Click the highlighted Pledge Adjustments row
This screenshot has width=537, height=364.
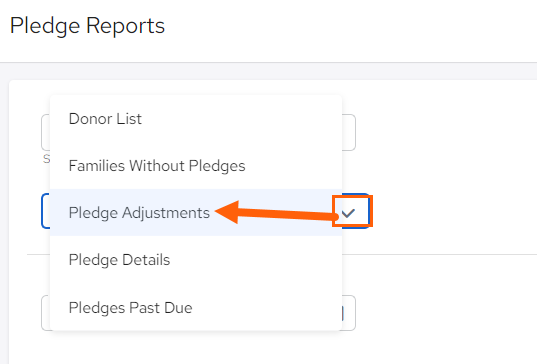click(196, 212)
